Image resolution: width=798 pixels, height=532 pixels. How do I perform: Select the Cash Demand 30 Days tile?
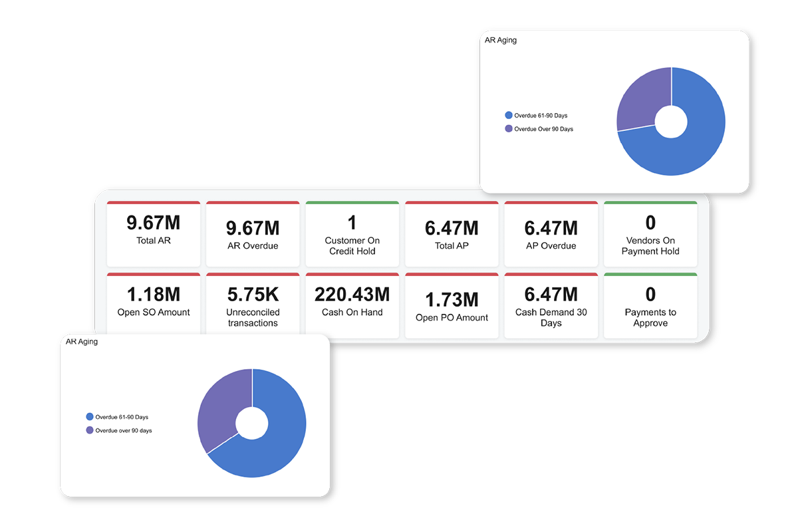point(551,305)
